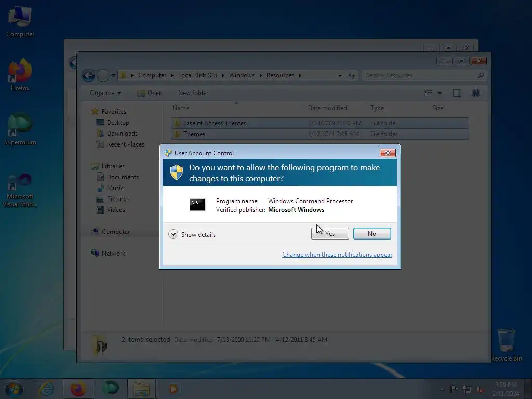The width and height of the screenshot is (532, 399).
Task: Click the UAC shield icon in banner
Action: click(x=177, y=172)
